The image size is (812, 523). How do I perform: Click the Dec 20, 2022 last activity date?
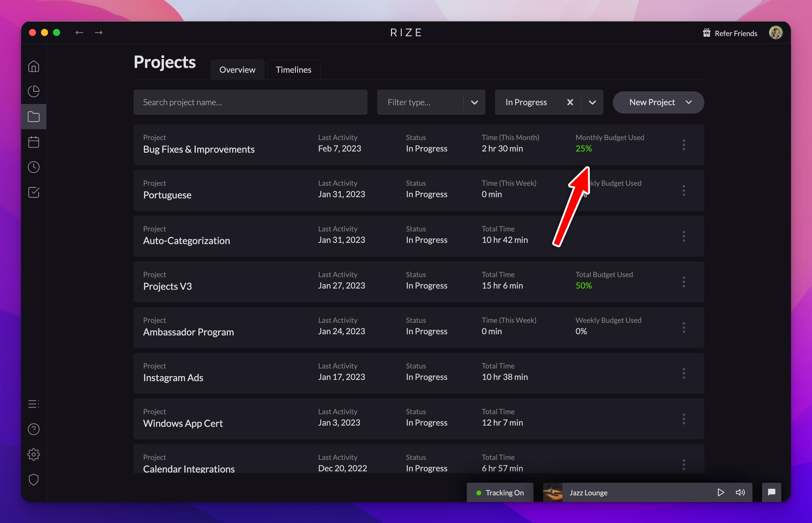[343, 468]
